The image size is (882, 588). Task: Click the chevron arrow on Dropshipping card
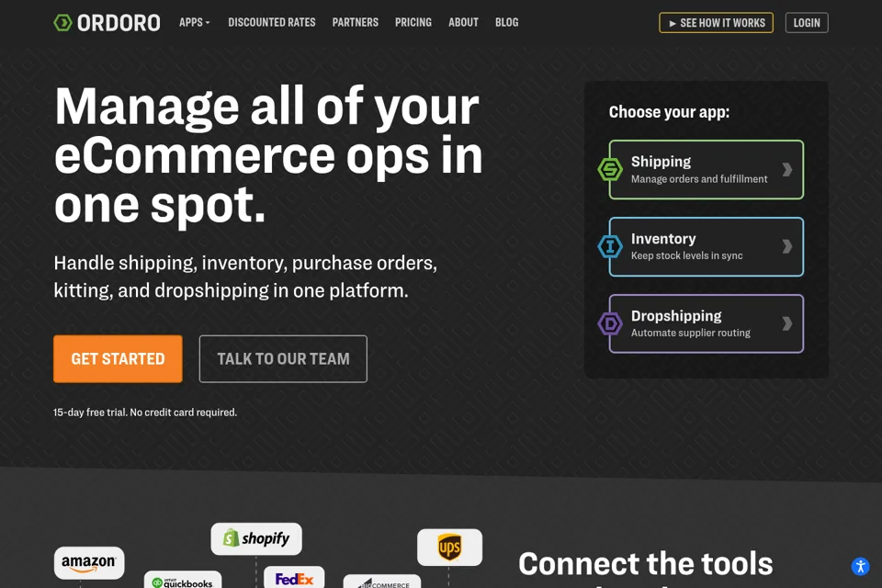pos(787,323)
